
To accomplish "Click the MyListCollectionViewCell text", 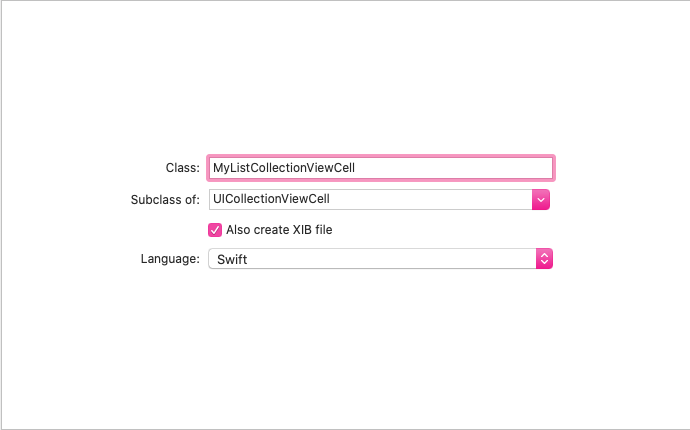I will [x=284, y=168].
